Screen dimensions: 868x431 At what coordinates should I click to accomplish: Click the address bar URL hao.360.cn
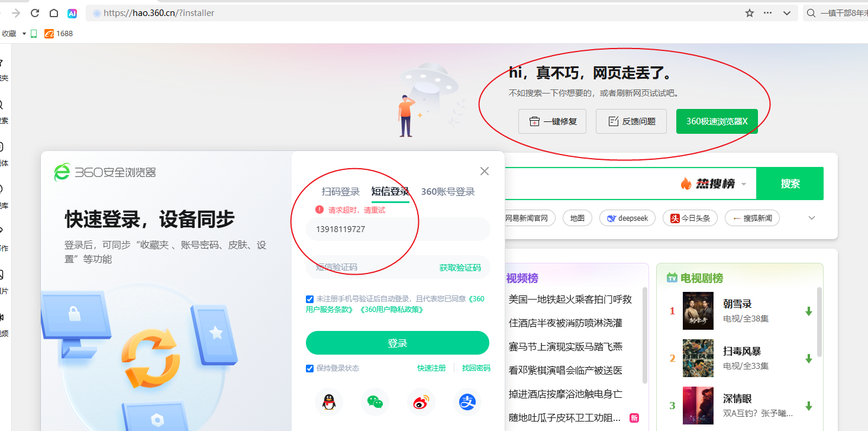tap(159, 13)
